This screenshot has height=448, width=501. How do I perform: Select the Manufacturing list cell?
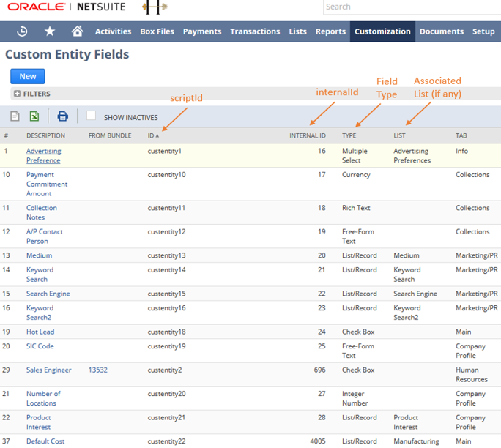point(416,441)
